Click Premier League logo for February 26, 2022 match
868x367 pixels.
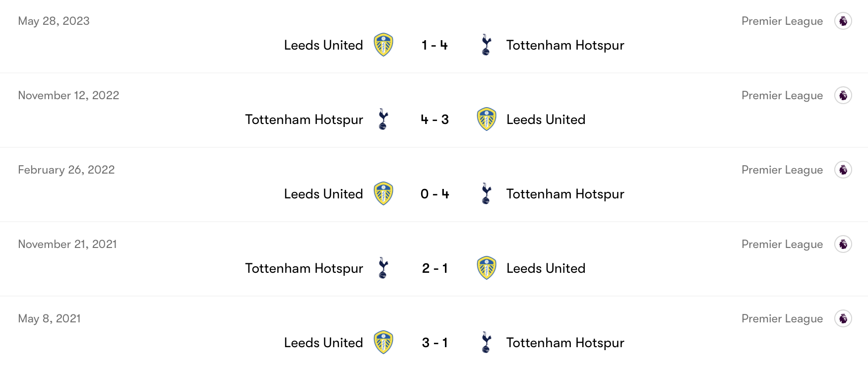[843, 170]
